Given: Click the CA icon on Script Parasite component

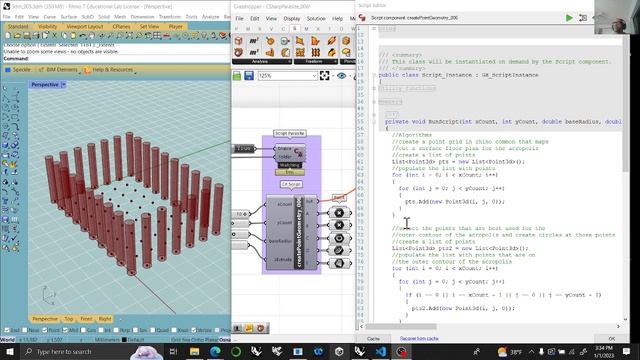Looking at the screenshot, I should 299,153.
